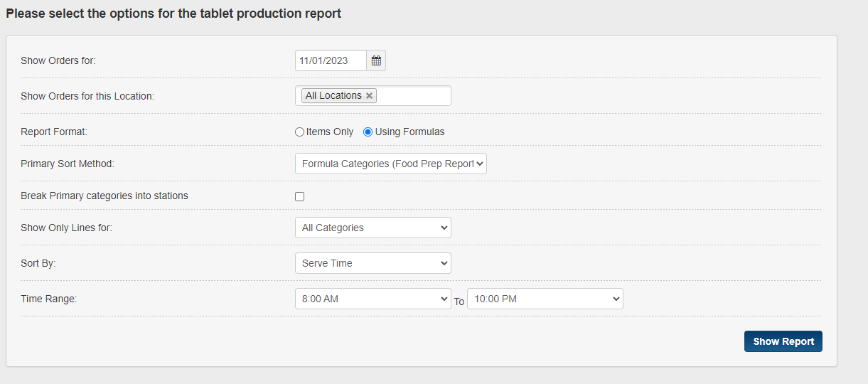868x384 pixels.
Task: Click the Primary Sort Method label
Action: pyautogui.click(x=68, y=164)
